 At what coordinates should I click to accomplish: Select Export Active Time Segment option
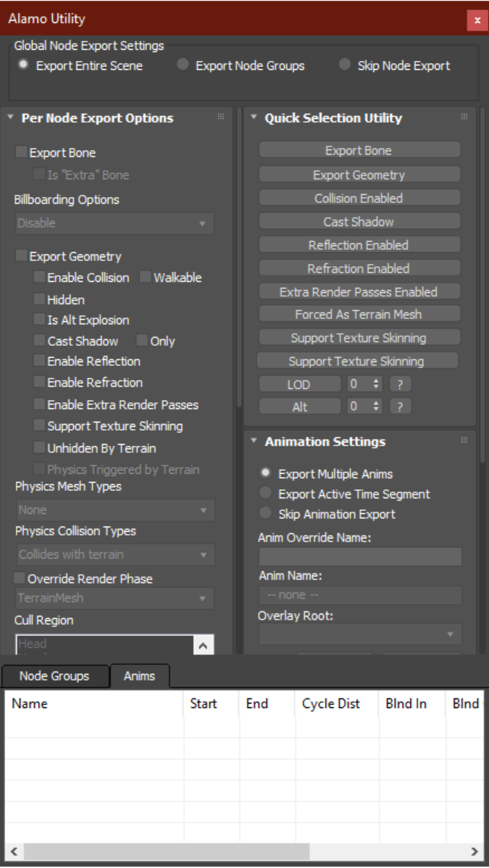pyautogui.click(x=266, y=493)
